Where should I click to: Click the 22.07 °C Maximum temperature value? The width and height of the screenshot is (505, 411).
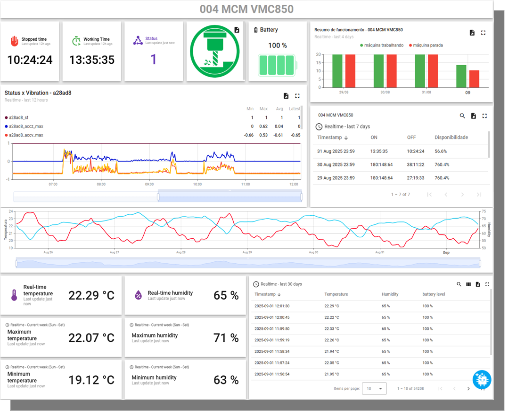click(91, 338)
